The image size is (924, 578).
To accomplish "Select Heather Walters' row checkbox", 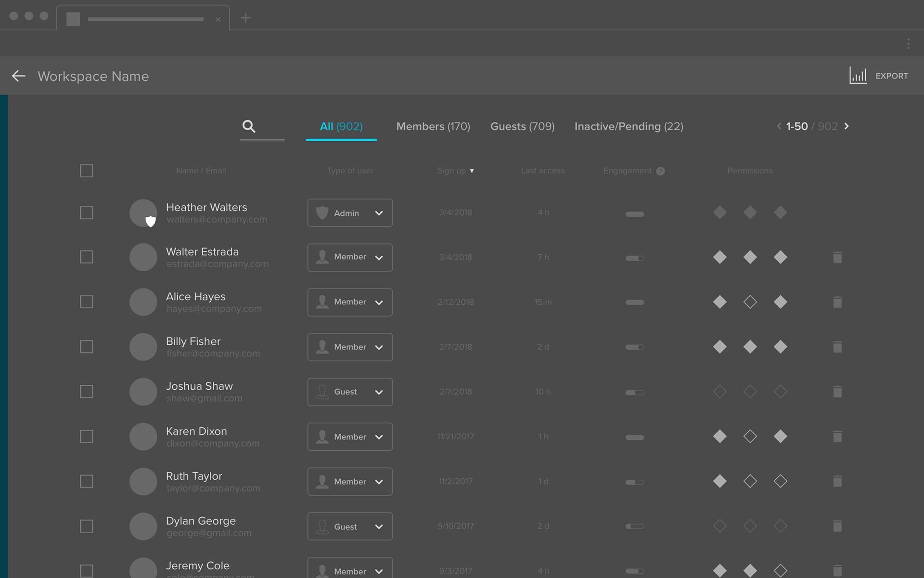I will point(87,213).
